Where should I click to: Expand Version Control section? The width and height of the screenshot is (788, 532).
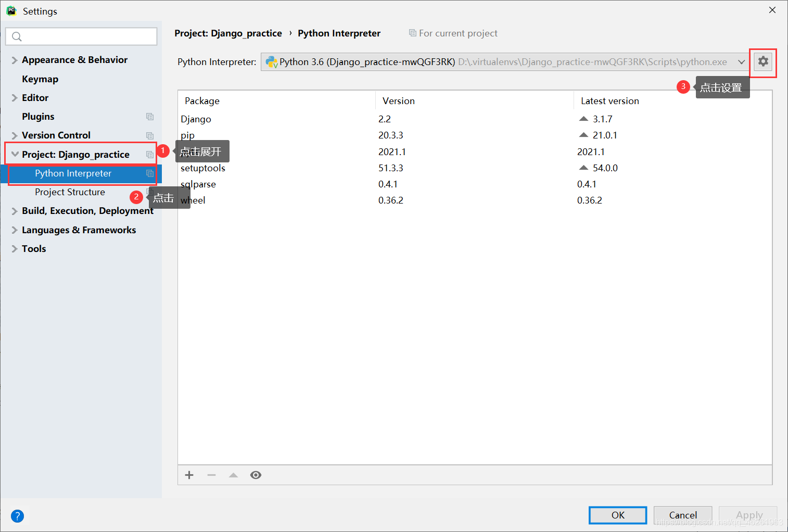click(x=15, y=135)
